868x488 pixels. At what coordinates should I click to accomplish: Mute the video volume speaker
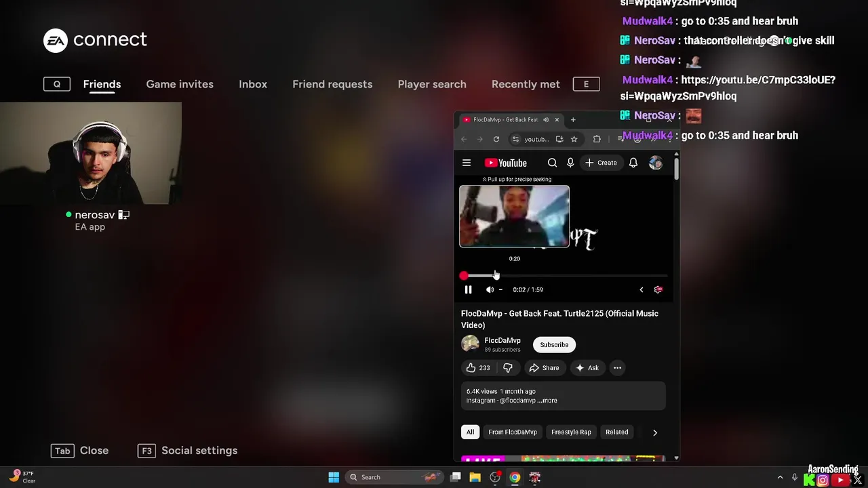490,289
